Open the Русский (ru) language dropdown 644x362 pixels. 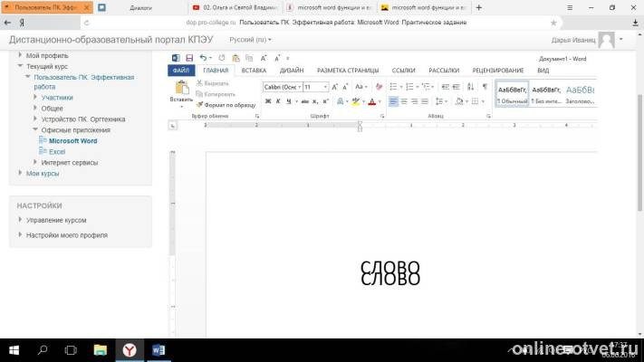point(250,40)
